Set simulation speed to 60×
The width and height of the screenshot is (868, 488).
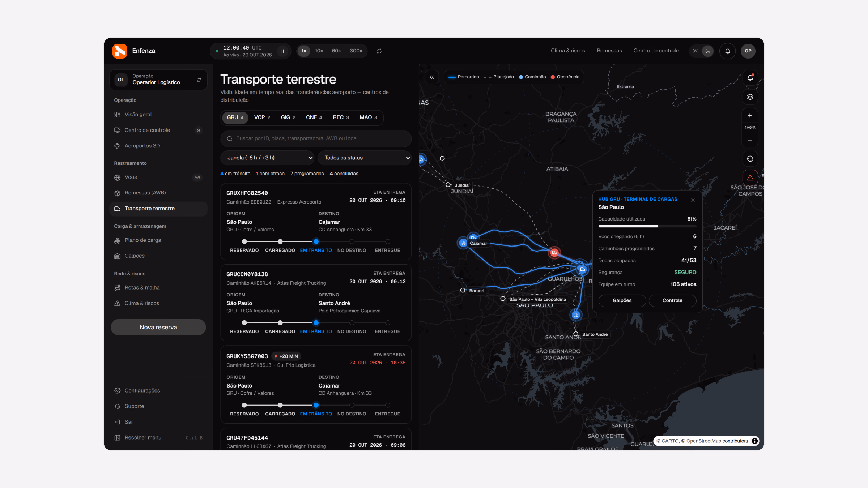tap(336, 51)
